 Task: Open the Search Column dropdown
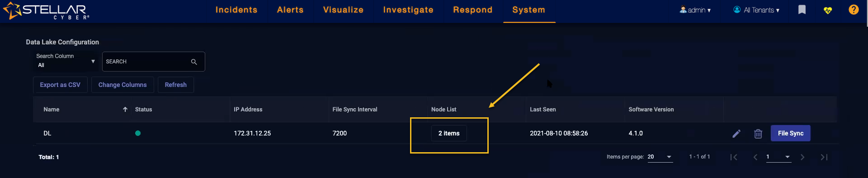(66, 61)
